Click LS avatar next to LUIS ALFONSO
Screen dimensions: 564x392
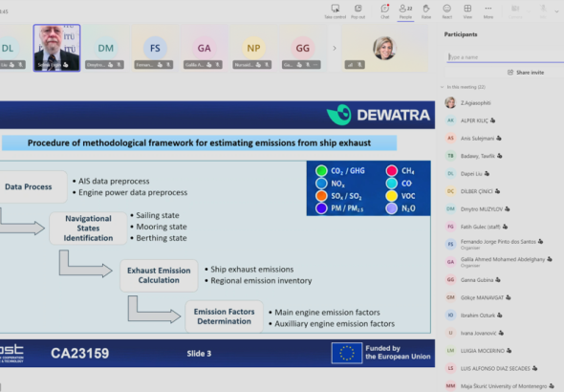point(450,368)
